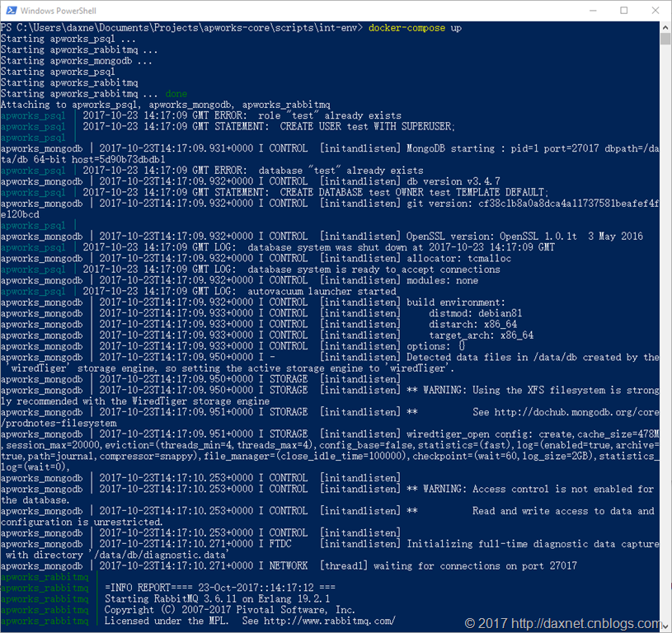The height and width of the screenshot is (633, 672).
Task: Click the "[thread1]" text
Action: click(343, 566)
